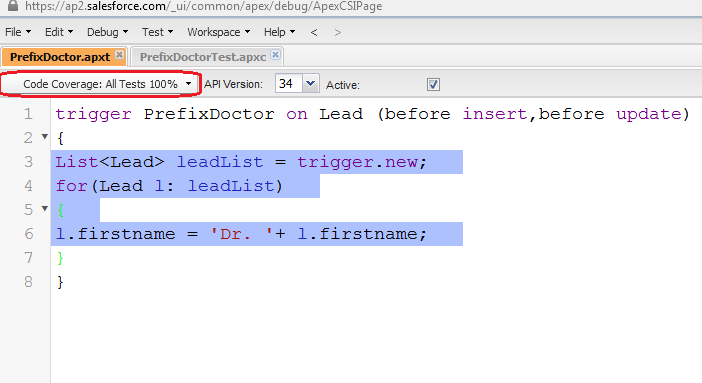Open the Test menu
This screenshot has width=702, height=383.
(x=158, y=32)
